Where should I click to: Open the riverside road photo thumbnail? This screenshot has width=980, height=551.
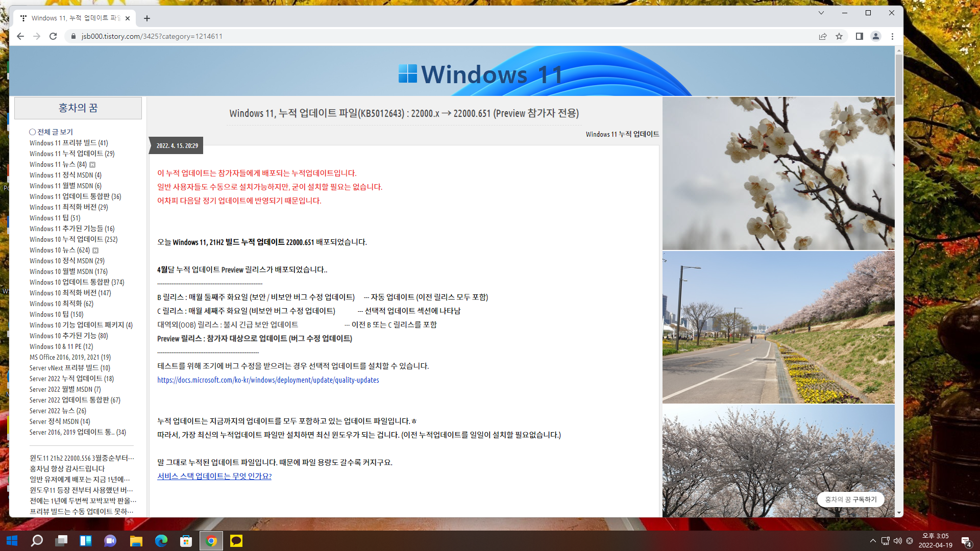point(778,327)
